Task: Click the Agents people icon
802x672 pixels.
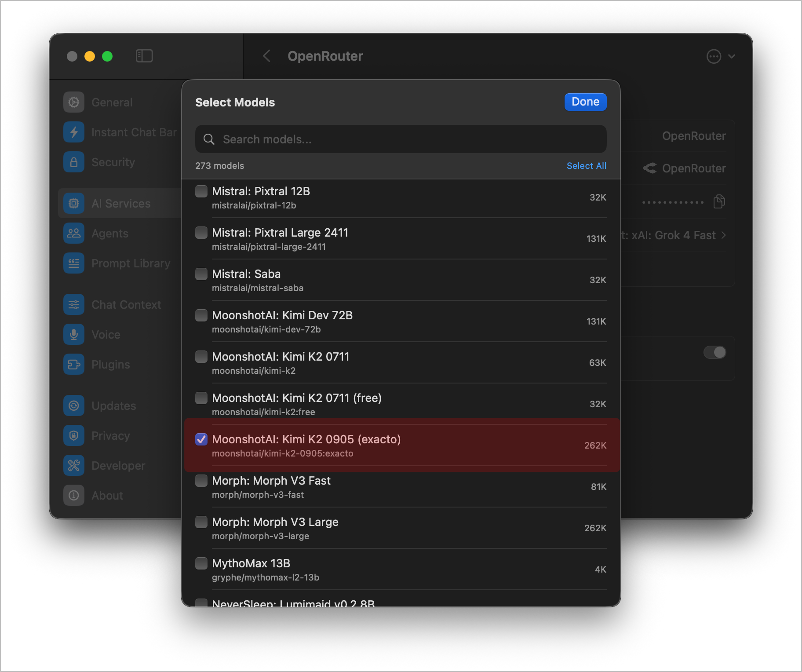Action: (74, 234)
